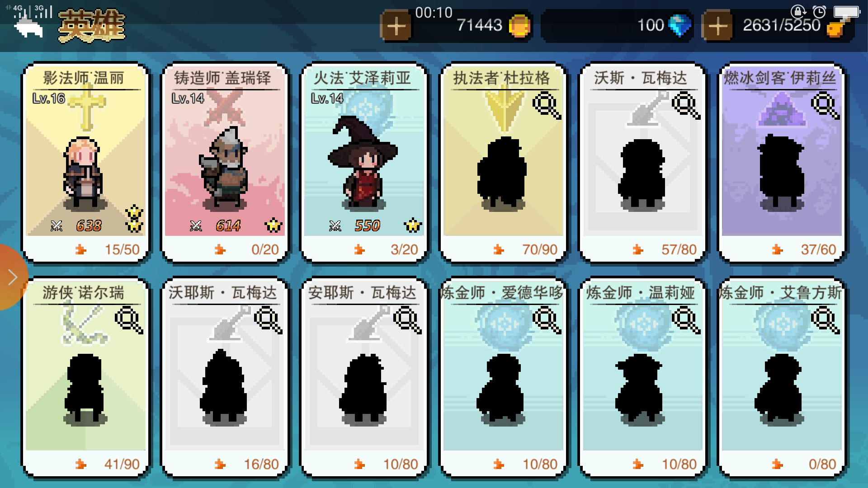This screenshot has height=488, width=868.
Task: Inspect 沃耶斯·瓦梅达 with the magnifier icon
Action: click(x=268, y=320)
